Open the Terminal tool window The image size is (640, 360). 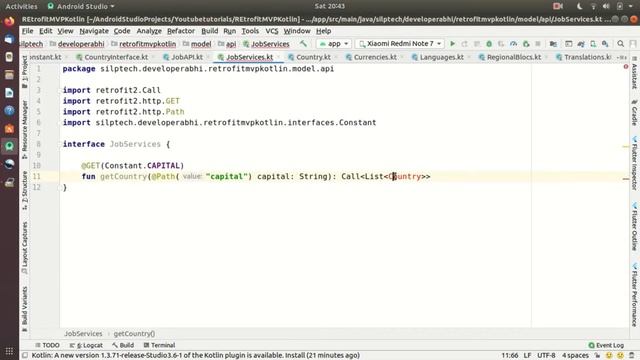click(x=159, y=345)
